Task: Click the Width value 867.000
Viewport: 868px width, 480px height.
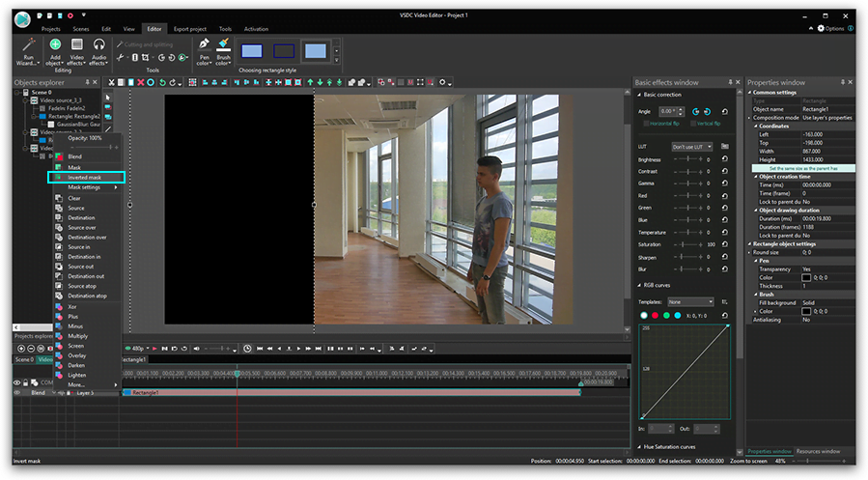Action: point(812,151)
